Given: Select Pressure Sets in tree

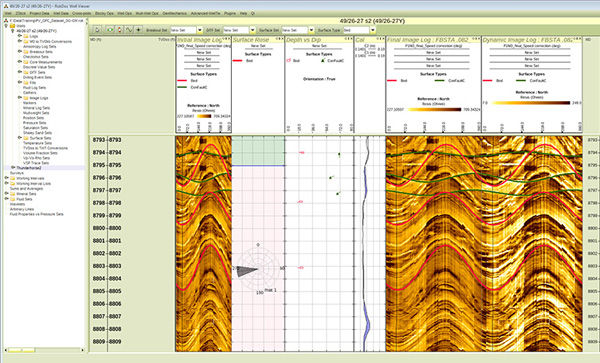Looking at the screenshot, I should [34, 123].
